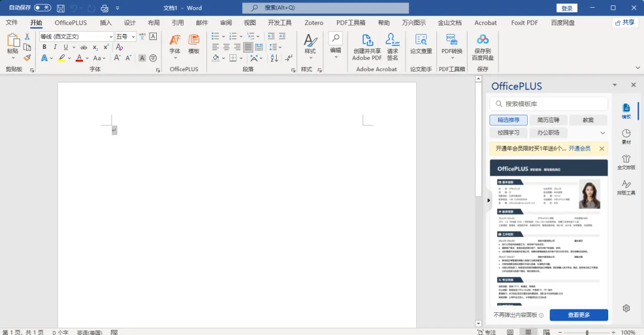This screenshot has width=644, height=335.
Task: Click the enclosed character 字 icon
Action: [x=153, y=58]
